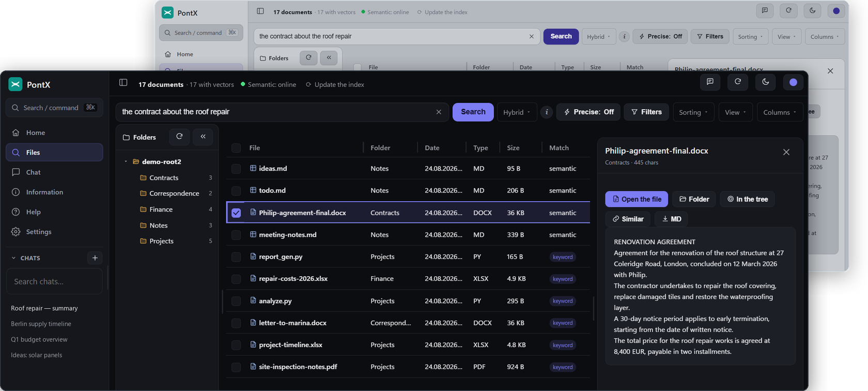The width and height of the screenshot is (868, 391).
Task: Click the sidebar toggle icon in the background window
Action: (x=260, y=11)
